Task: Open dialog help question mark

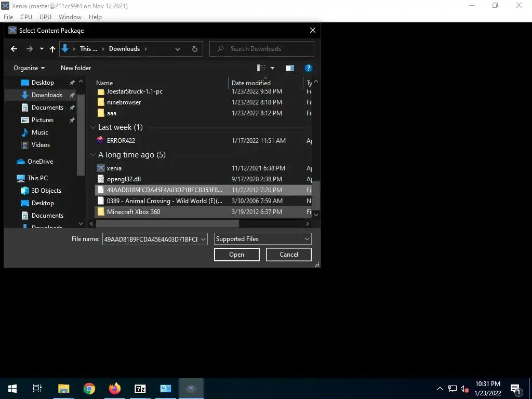Action: pos(308,68)
